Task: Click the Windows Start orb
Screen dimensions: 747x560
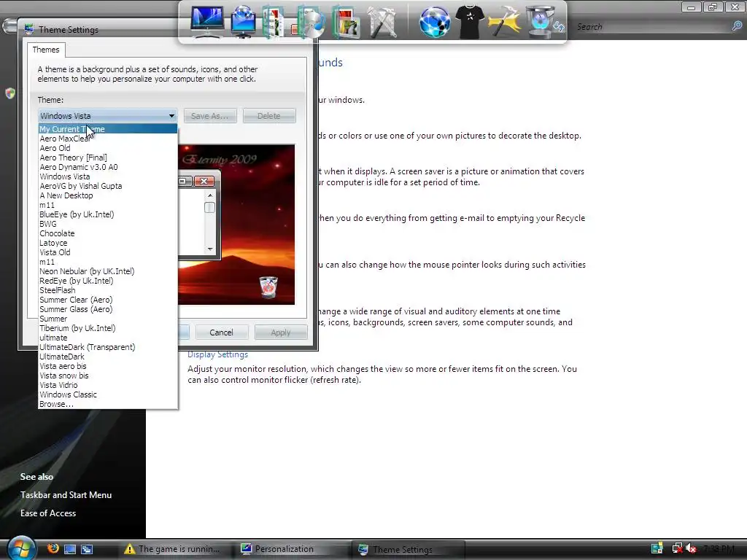Action: point(21,548)
